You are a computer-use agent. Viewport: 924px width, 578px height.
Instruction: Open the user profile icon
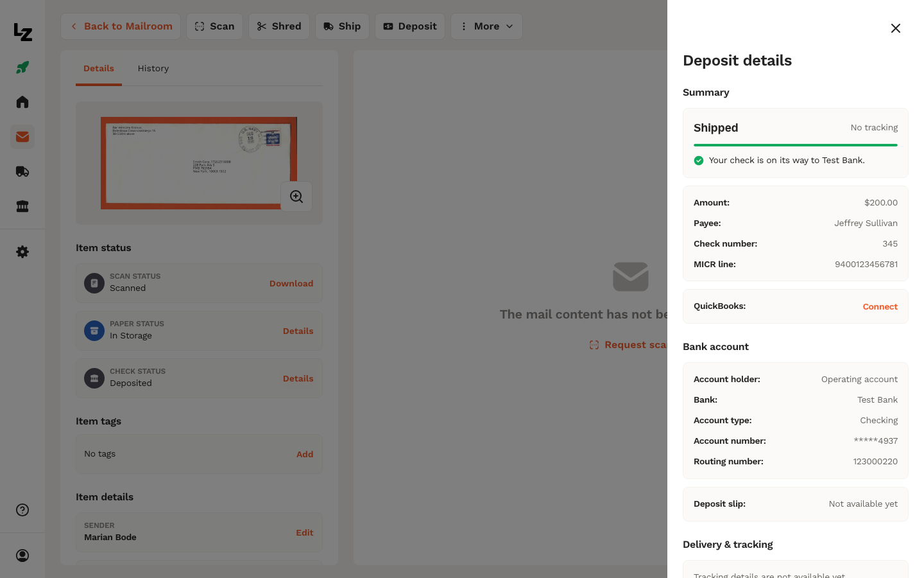(x=22, y=556)
